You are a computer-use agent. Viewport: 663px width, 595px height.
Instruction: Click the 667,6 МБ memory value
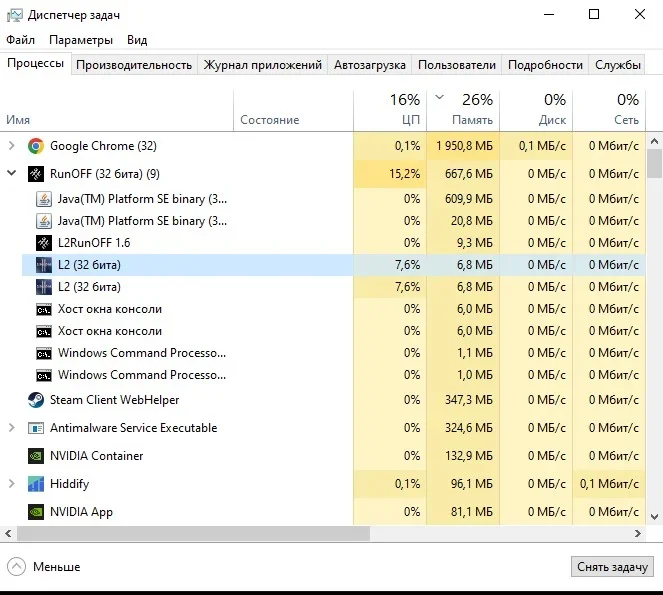click(469, 174)
